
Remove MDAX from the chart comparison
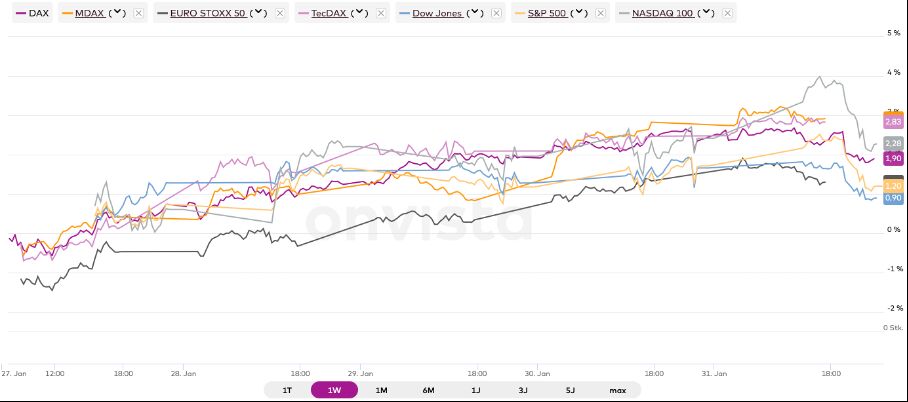[x=138, y=14]
